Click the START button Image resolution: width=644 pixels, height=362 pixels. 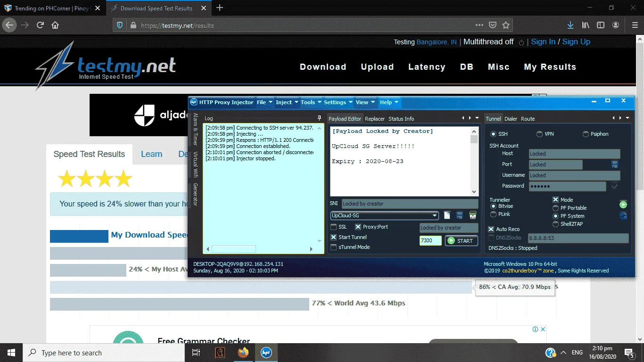[x=461, y=240]
